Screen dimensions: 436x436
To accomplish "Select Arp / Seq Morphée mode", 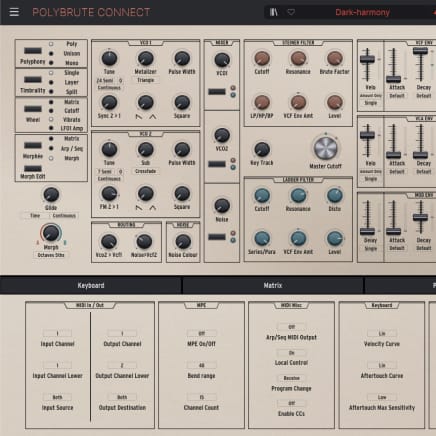I will click(x=51, y=148).
